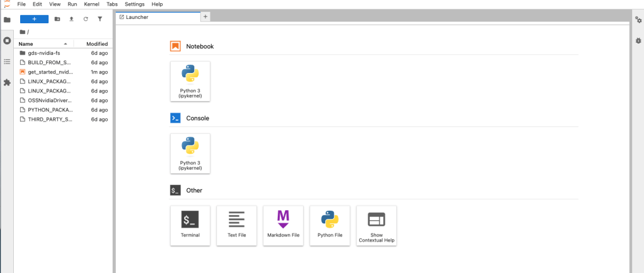The image size is (644, 273).
Task: Create a new Text File
Action: [x=236, y=225]
